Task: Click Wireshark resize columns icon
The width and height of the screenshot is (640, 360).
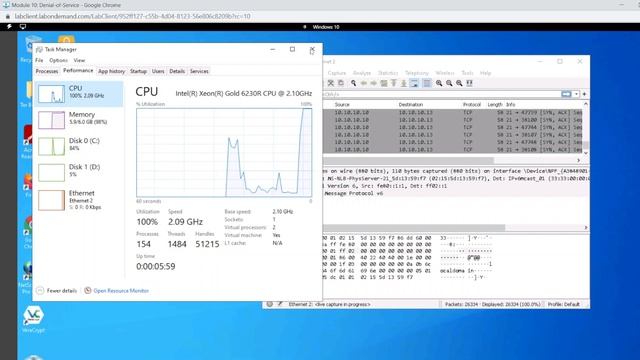Action: pos(469,83)
